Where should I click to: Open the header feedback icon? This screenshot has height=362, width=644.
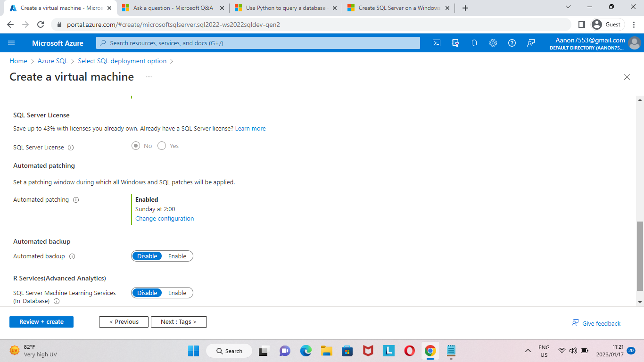[x=531, y=43]
